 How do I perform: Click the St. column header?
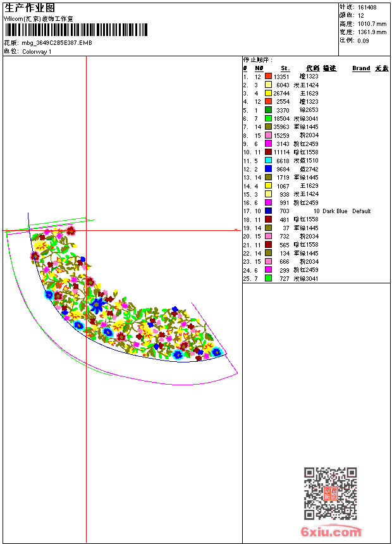[285, 68]
